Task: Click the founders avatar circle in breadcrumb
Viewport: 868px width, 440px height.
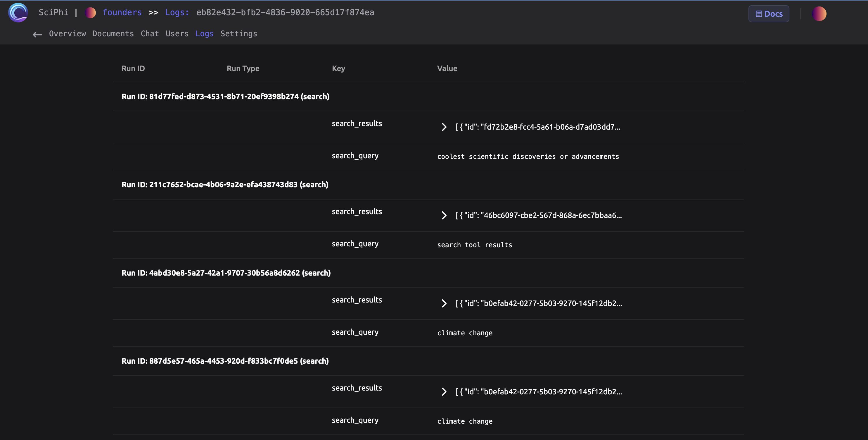Action: tap(90, 13)
